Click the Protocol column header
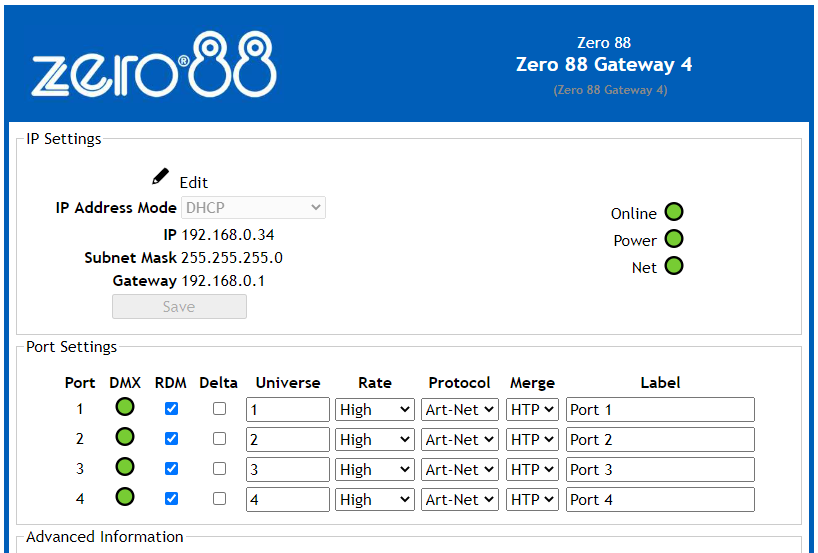Screen dimensions: 818x553 click(x=459, y=382)
